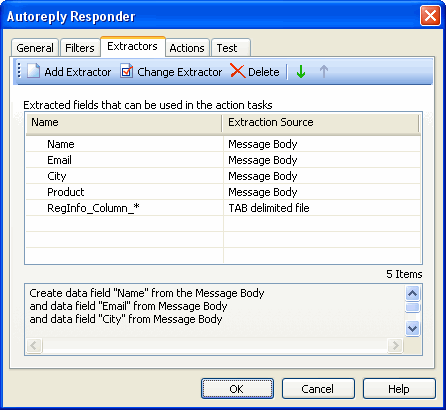Image resolution: width=446 pixels, height=410 pixels.
Task: Open the Test tab
Action: pos(231,48)
